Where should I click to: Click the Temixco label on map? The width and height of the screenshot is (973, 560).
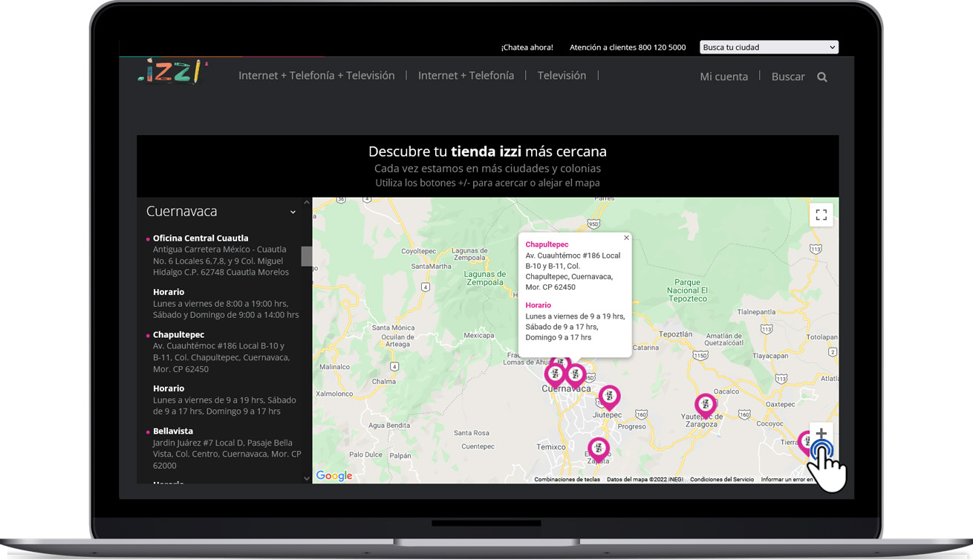tap(551, 447)
